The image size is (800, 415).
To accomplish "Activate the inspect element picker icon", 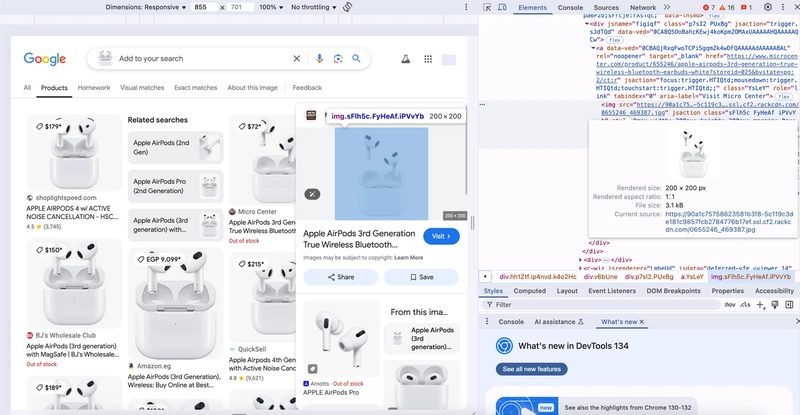I will click(487, 7).
